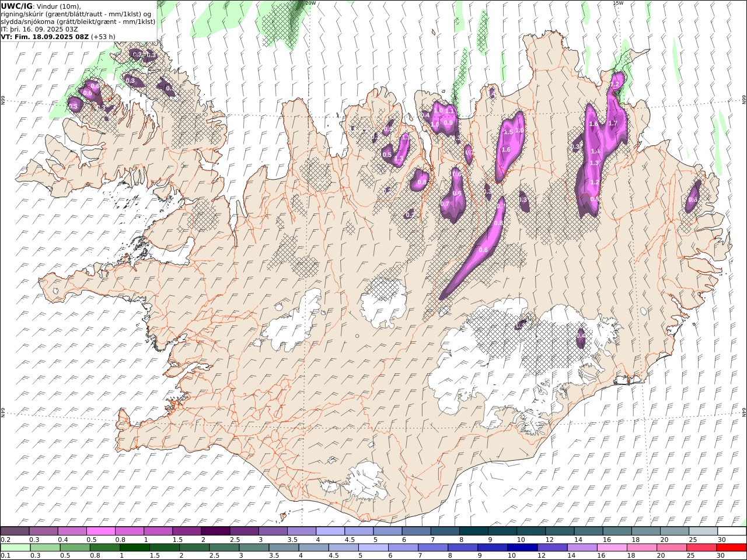Click the forecast offset '(+53 h)'
Image resolution: width=747 pixels, height=560 pixels.
103,37
